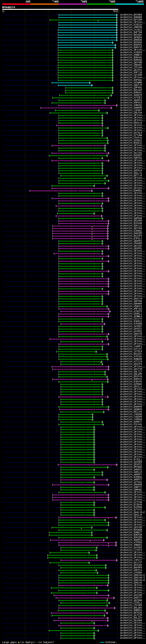Select hit label UniRef100_Q86XS8

131,334
